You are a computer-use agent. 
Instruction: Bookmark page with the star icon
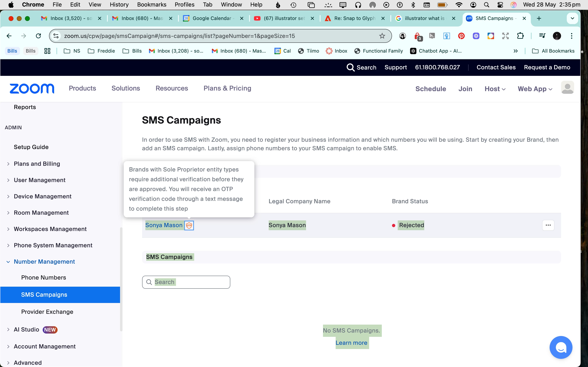[x=382, y=36]
